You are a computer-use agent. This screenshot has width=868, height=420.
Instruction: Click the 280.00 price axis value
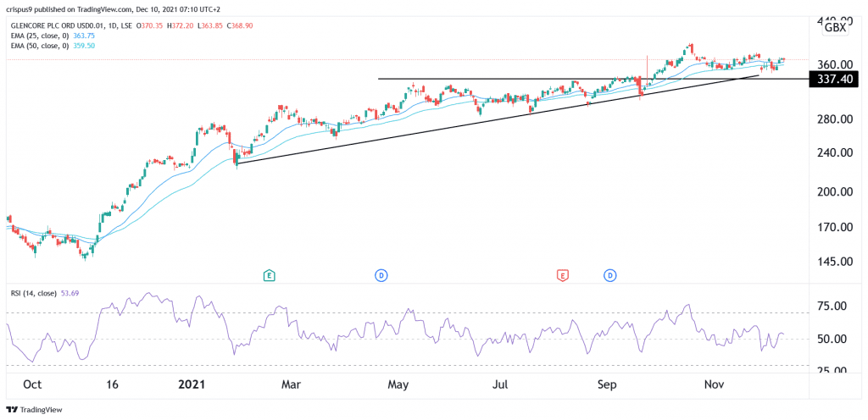coord(837,120)
